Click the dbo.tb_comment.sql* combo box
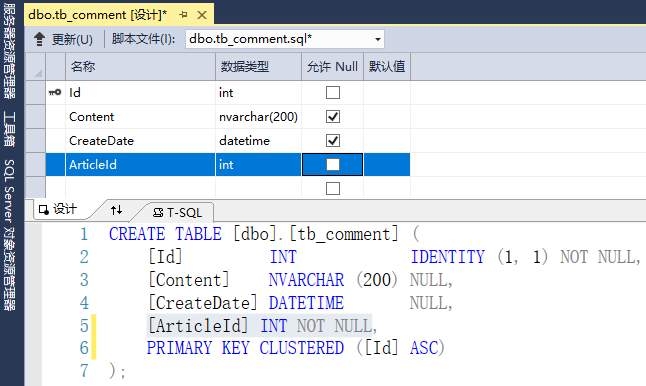 pos(285,39)
